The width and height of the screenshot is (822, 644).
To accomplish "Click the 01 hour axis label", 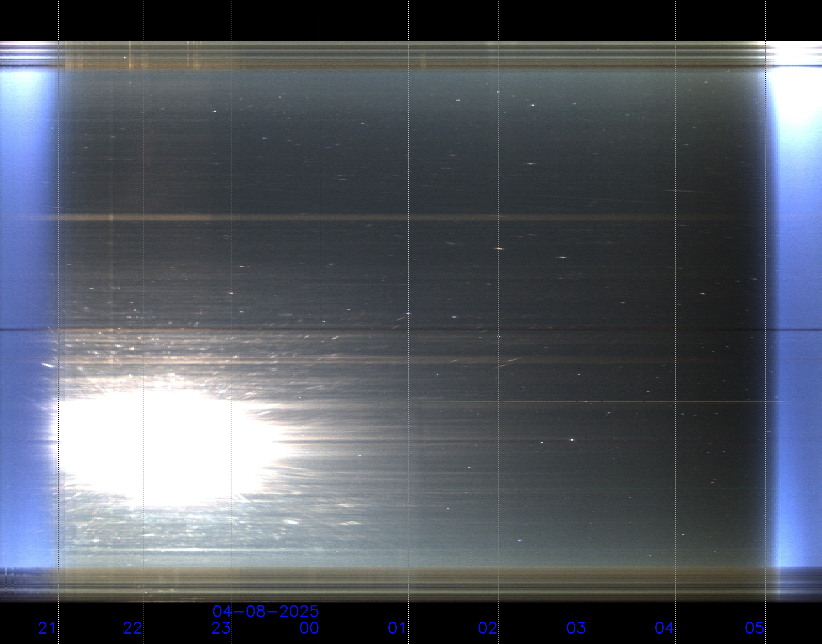I will click(x=397, y=628).
